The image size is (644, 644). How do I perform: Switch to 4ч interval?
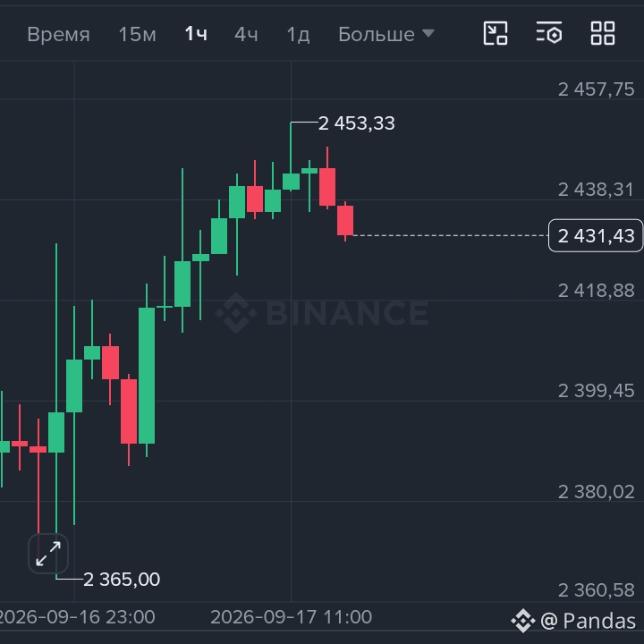(246, 34)
